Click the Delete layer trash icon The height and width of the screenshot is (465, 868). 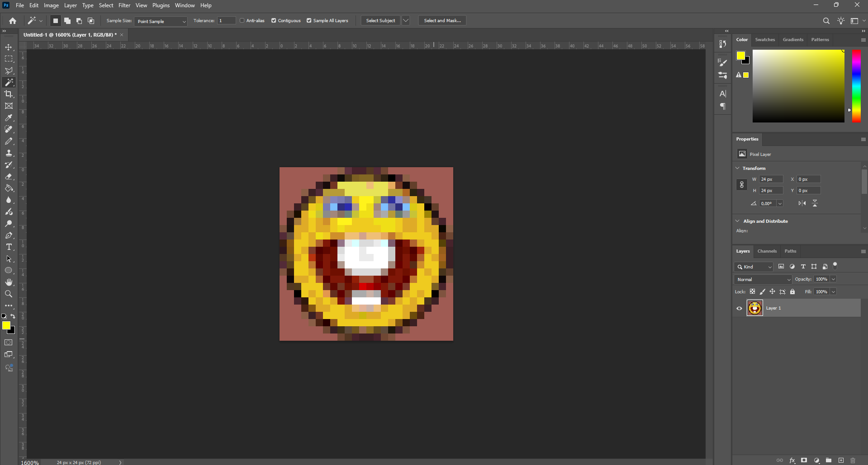pyautogui.click(x=853, y=460)
